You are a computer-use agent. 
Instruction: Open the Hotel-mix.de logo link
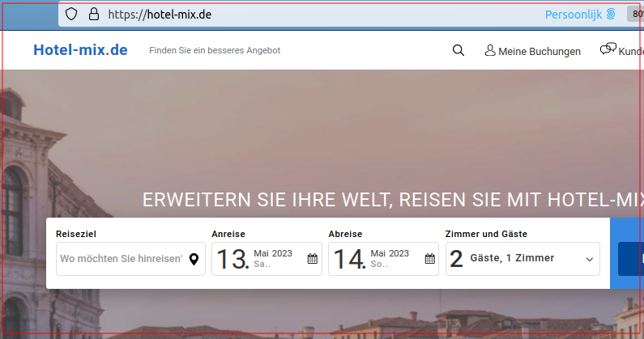point(80,50)
